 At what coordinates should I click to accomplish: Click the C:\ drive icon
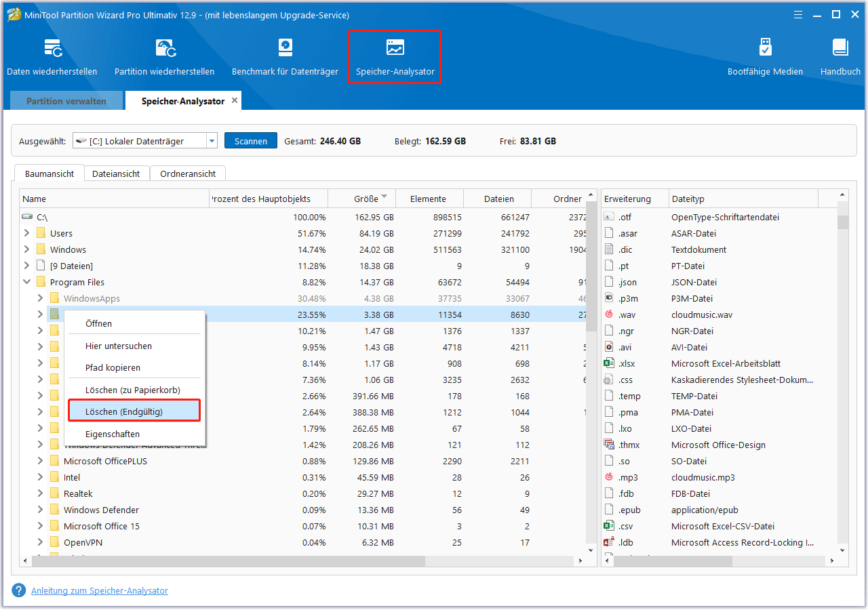27,217
